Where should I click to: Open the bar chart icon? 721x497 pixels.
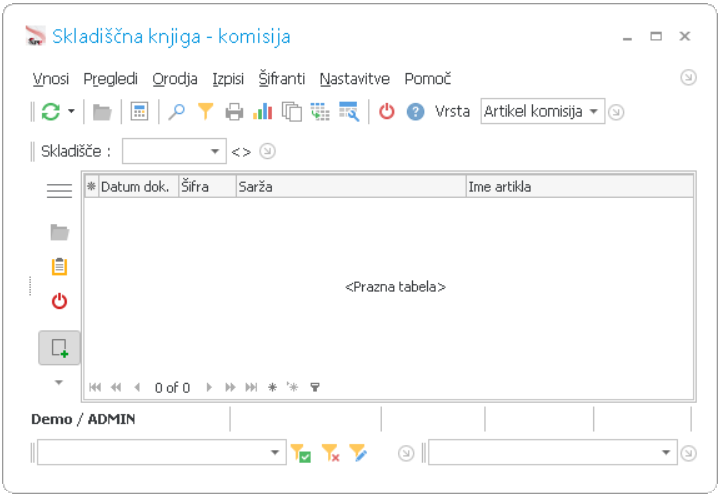[x=263, y=111]
